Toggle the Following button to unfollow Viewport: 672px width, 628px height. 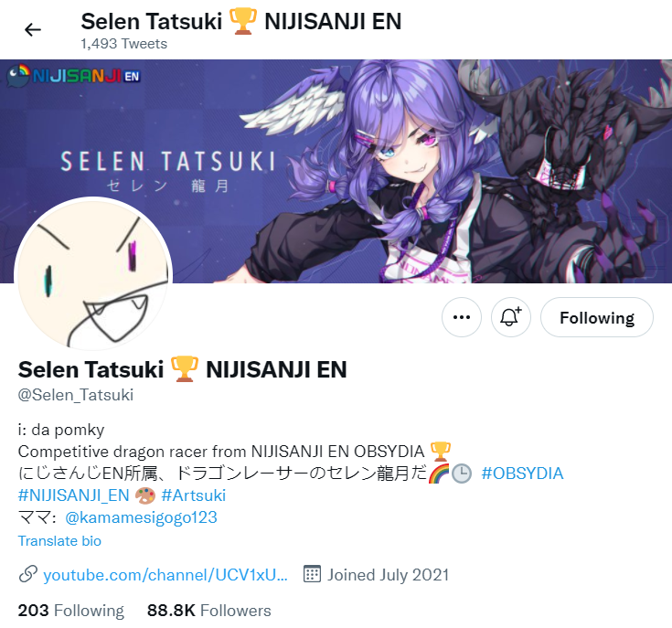[596, 317]
